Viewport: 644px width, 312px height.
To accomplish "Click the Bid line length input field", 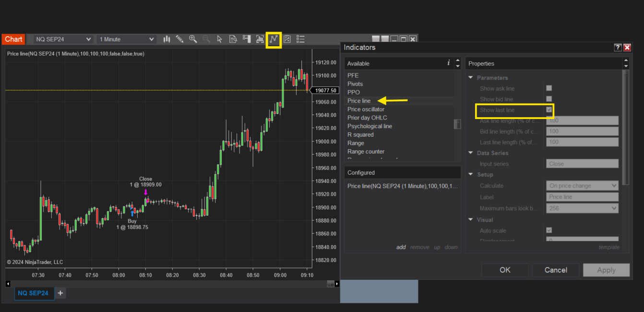I will coord(583,131).
